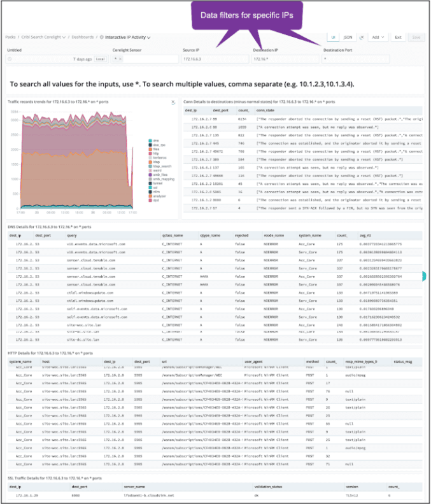431x504 pixels.
Task: Click lfodown01-b.cloudsink.net server name cell
Action: (x=149, y=496)
